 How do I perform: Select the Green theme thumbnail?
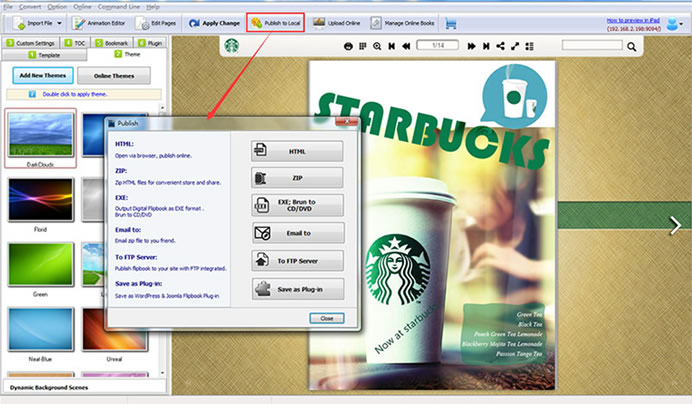coord(41,264)
